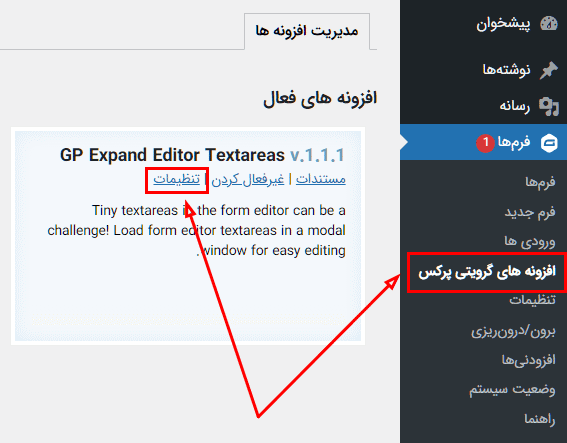
Task: Open the پیشخوان dashboard menu
Action: (x=503, y=24)
